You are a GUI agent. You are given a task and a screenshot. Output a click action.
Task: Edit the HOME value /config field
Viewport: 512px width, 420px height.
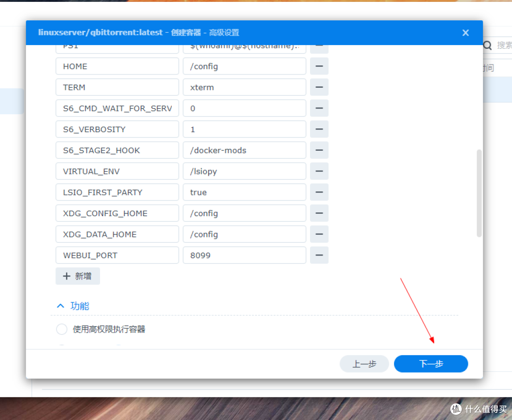pos(244,66)
